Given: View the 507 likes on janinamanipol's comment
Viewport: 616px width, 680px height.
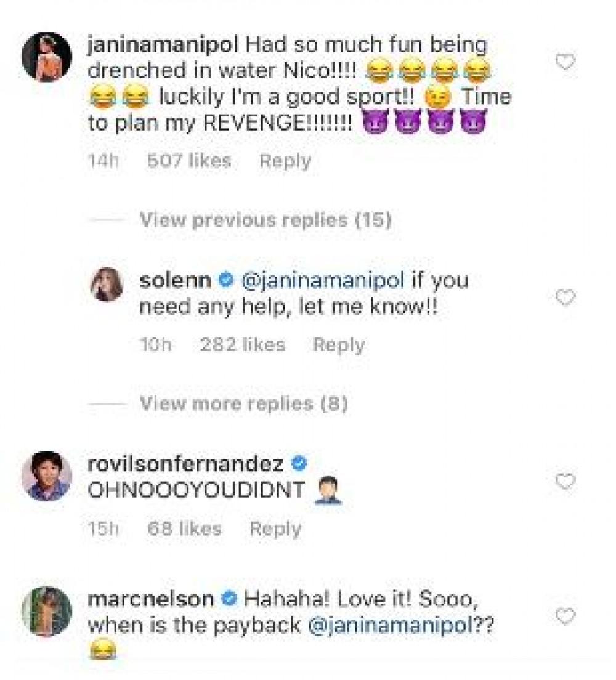Looking at the screenshot, I should tap(189, 161).
